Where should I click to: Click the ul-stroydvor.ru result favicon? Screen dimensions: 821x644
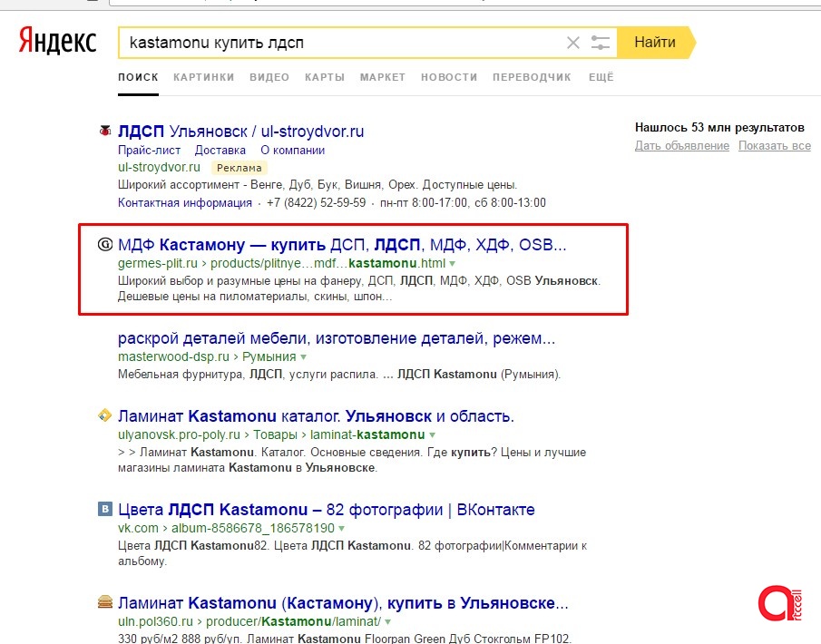point(105,131)
